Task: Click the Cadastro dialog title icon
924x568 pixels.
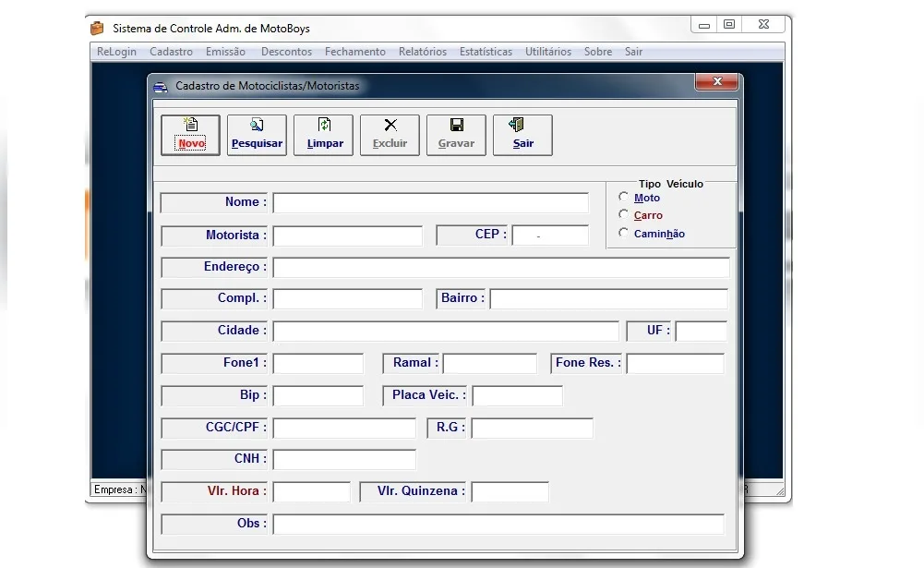Action: click(161, 87)
